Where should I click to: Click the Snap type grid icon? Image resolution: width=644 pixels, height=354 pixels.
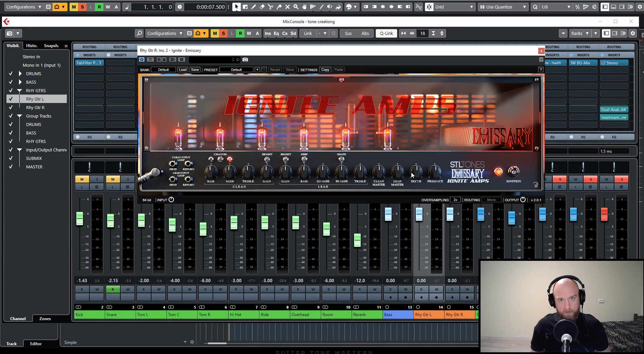point(429,7)
